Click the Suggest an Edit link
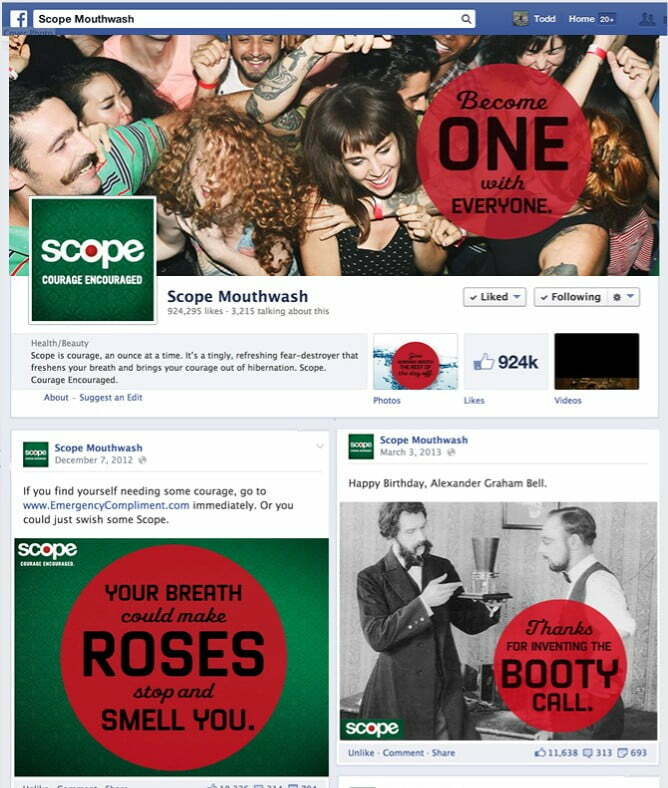The image size is (668, 788). point(111,398)
